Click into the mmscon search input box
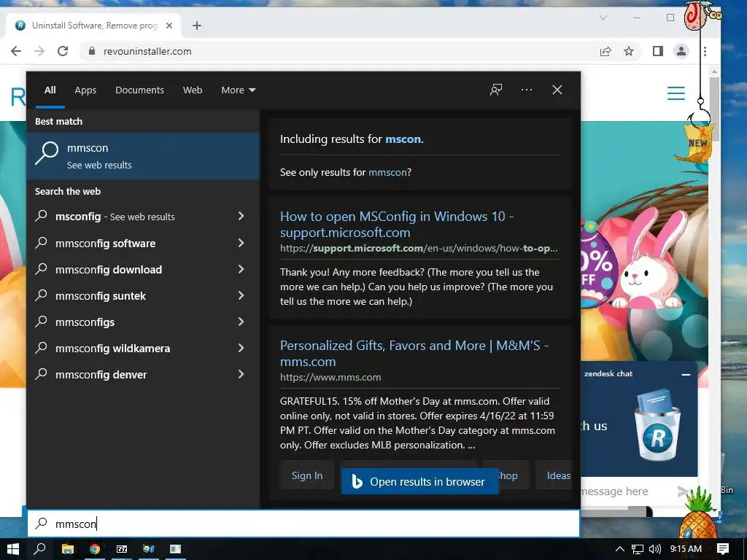747x560 pixels. coord(303,524)
